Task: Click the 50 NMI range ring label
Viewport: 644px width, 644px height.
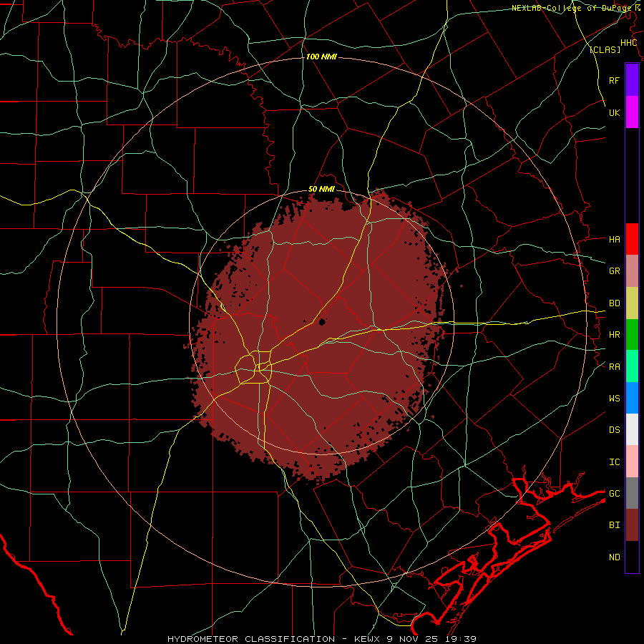Action: (321, 189)
